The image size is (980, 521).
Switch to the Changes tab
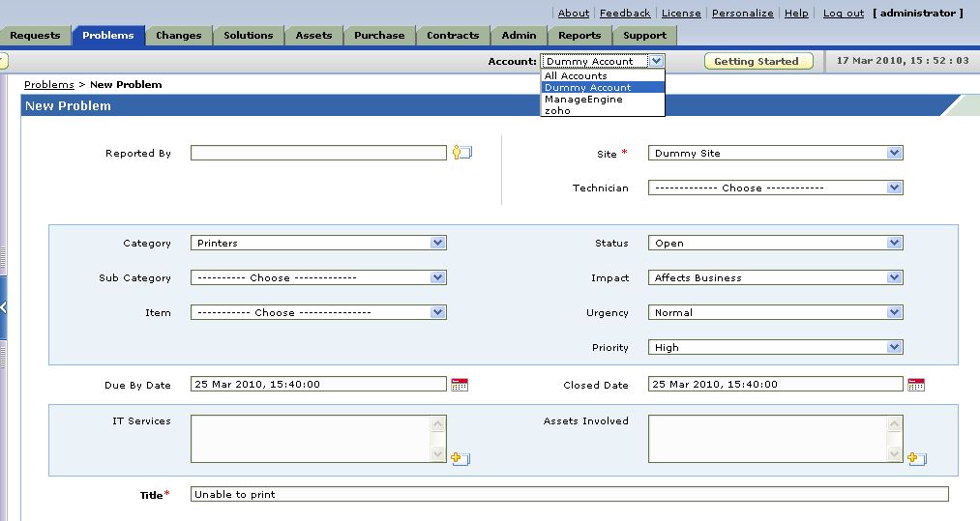click(x=179, y=36)
